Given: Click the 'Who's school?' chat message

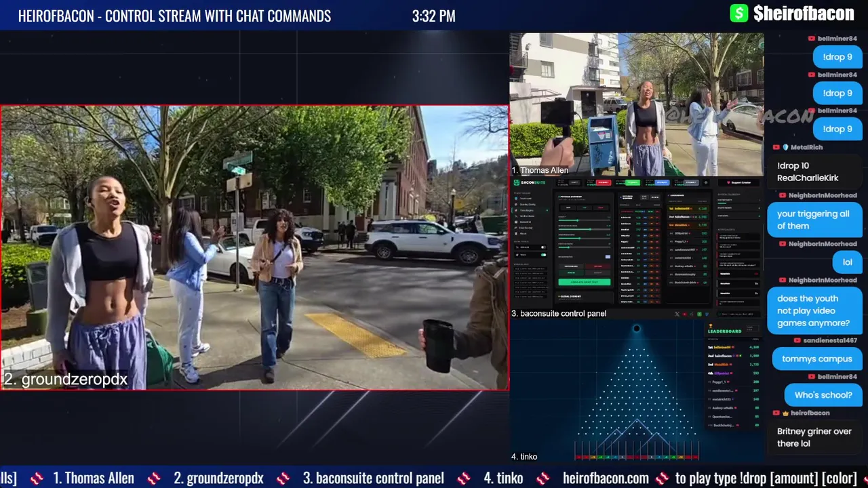Looking at the screenshot, I should [x=823, y=395].
